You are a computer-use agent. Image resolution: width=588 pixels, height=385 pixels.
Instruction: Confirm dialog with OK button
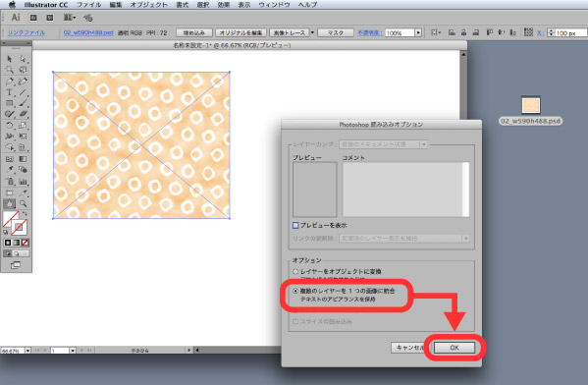tap(454, 348)
